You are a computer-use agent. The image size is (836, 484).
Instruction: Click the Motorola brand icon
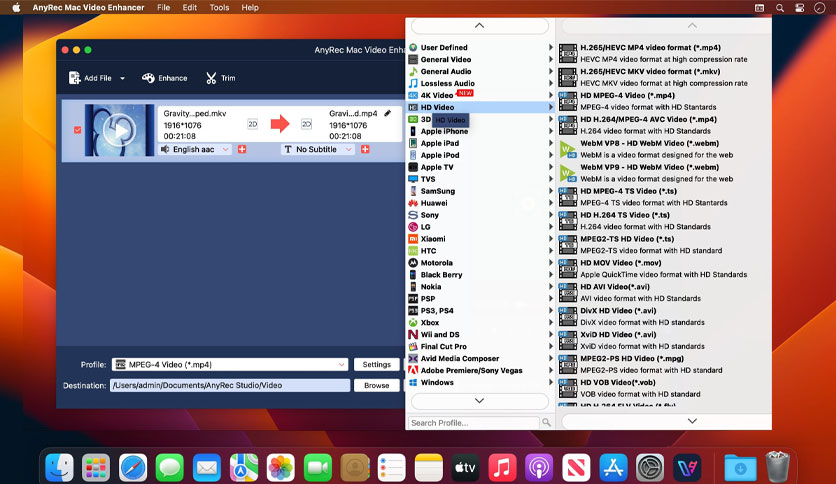(413, 263)
